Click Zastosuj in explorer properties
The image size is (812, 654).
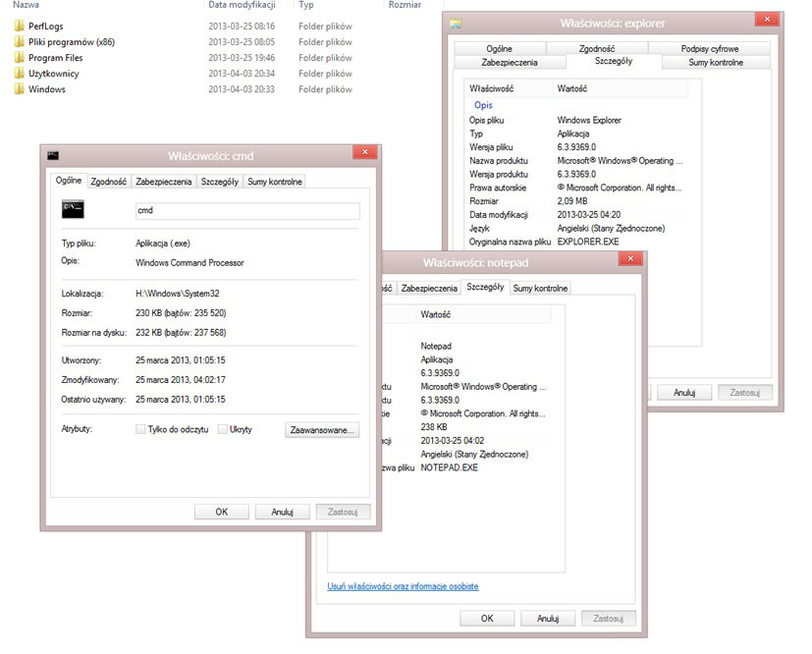pyautogui.click(x=744, y=393)
